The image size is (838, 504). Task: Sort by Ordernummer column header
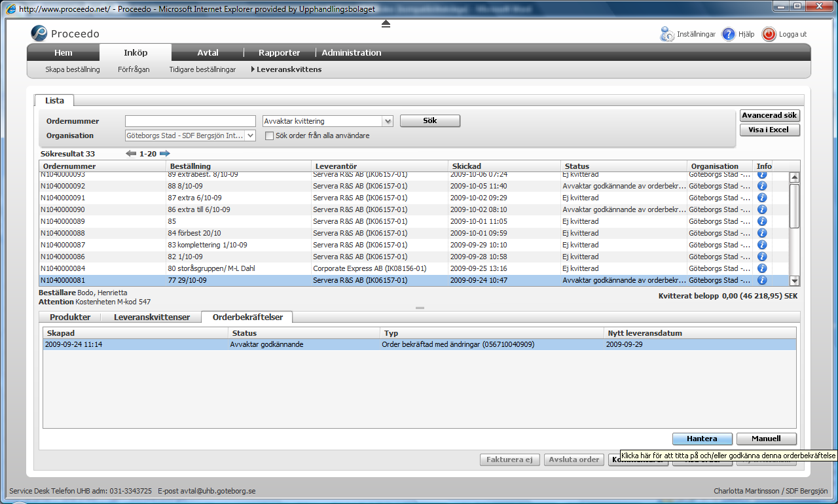tap(102, 166)
